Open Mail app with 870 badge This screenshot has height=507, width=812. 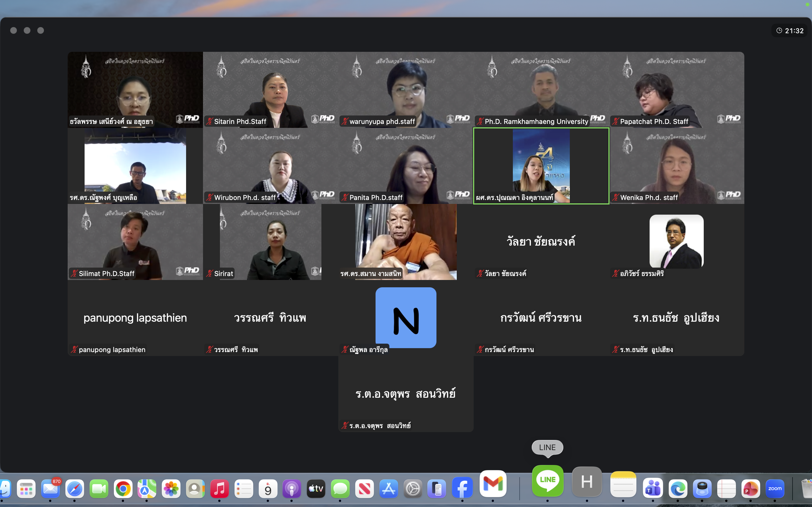coord(50,489)
